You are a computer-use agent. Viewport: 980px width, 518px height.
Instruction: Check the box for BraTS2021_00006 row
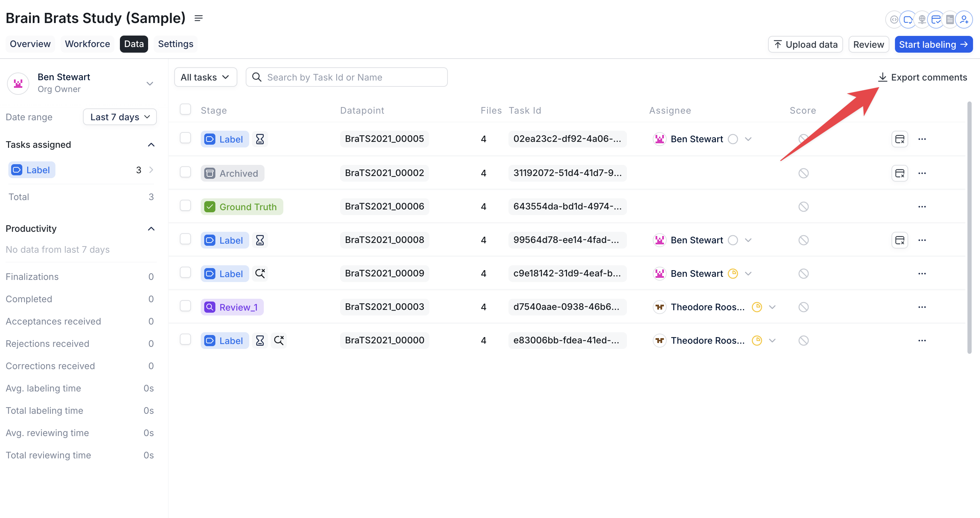click(185, 206)
